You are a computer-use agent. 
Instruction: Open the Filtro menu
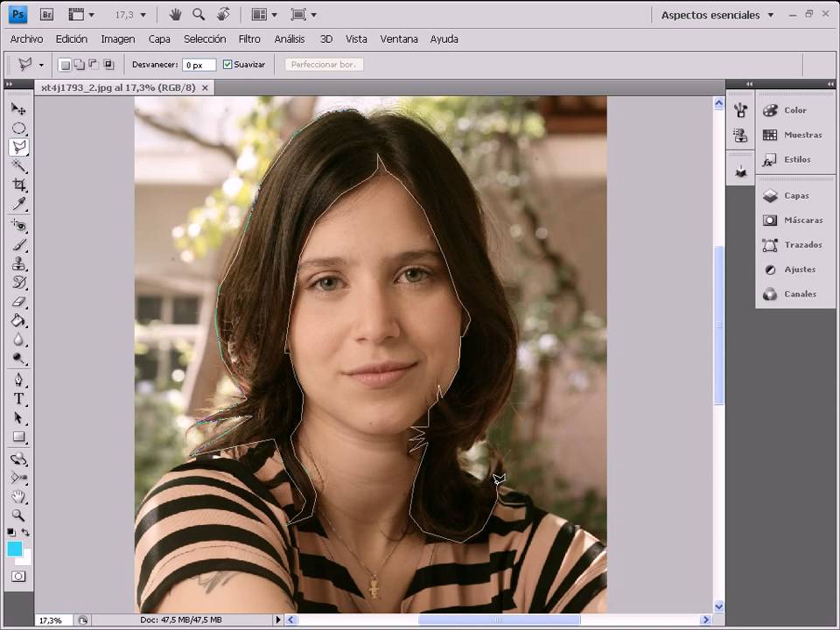[249, 39]
